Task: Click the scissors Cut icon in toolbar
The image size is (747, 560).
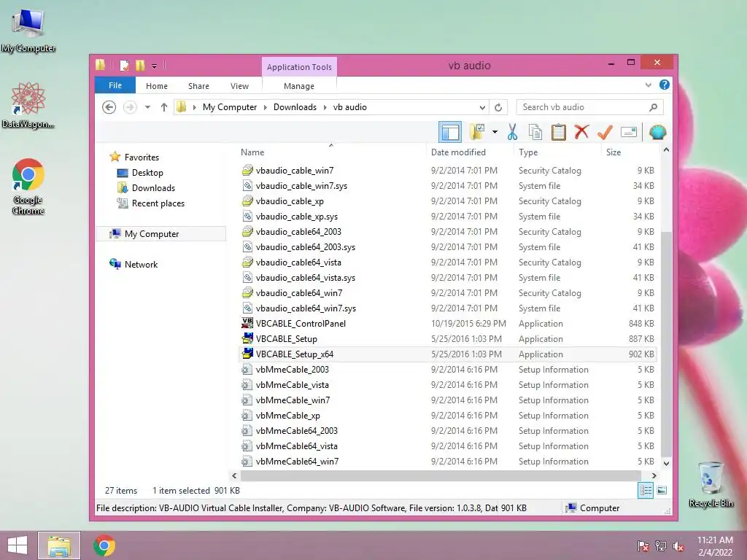Action: click(x=513, y=132)
